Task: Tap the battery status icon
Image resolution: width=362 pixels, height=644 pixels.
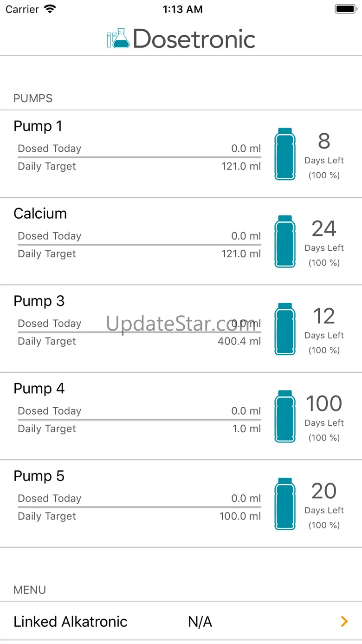Action: [345, 9]
